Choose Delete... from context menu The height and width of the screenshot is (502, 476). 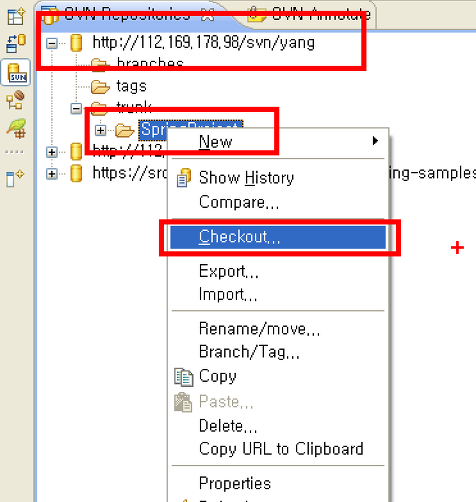click(x=278, y=426)
